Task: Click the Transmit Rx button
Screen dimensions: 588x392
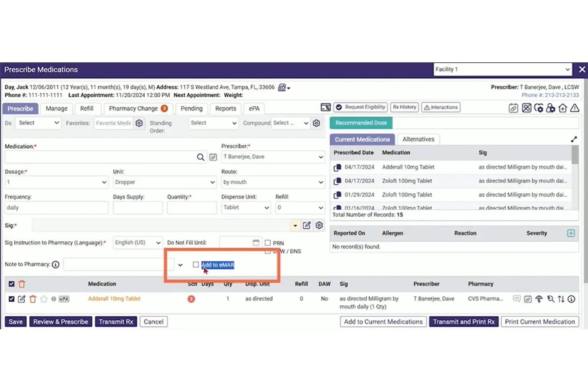Action: click(116, 322)
